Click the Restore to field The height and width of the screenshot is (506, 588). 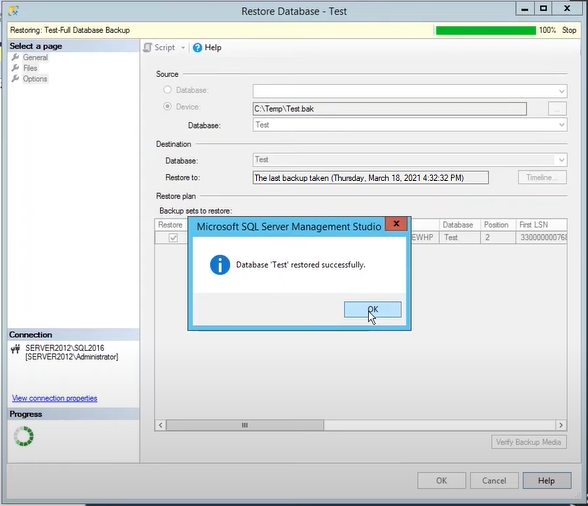(x=370, y=178)
